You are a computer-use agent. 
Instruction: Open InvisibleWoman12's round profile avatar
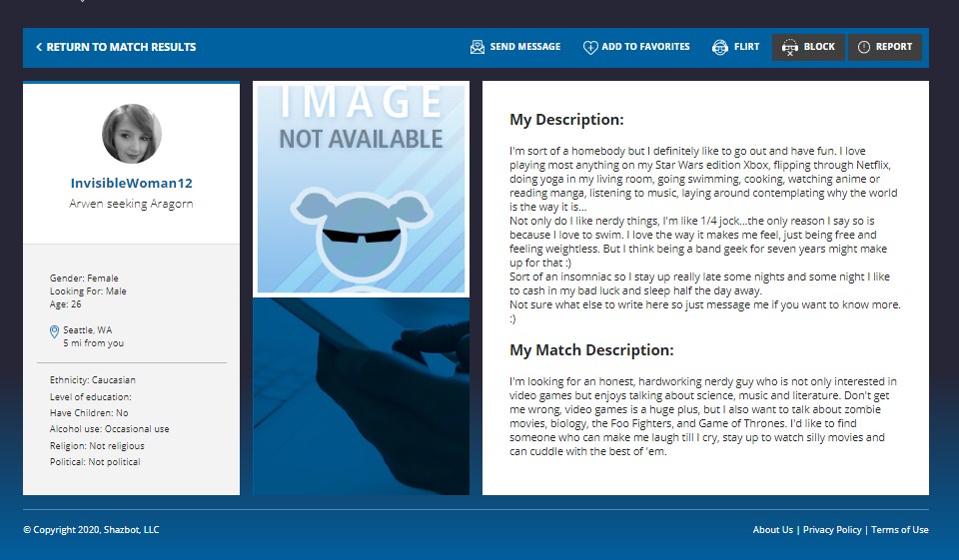132,134
